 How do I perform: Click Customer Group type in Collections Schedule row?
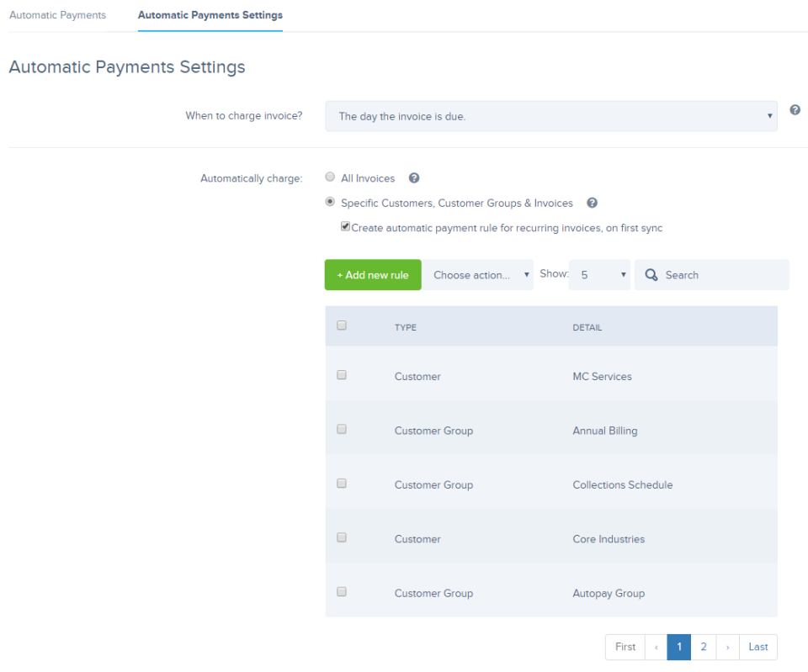click(433, 484)
